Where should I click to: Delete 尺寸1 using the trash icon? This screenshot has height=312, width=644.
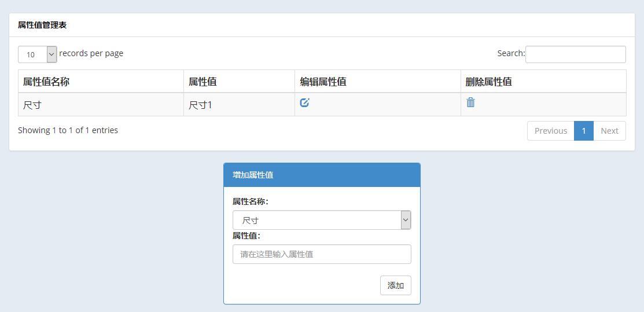click(x=470, y=102)
